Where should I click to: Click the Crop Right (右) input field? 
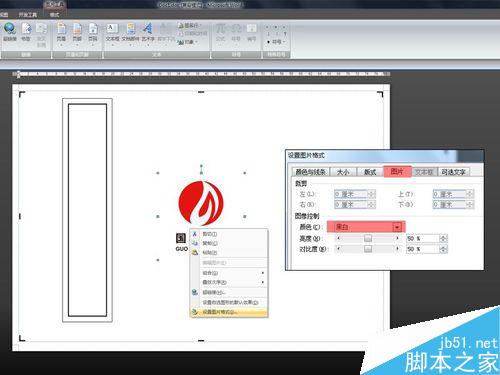(x=351, y=204)
